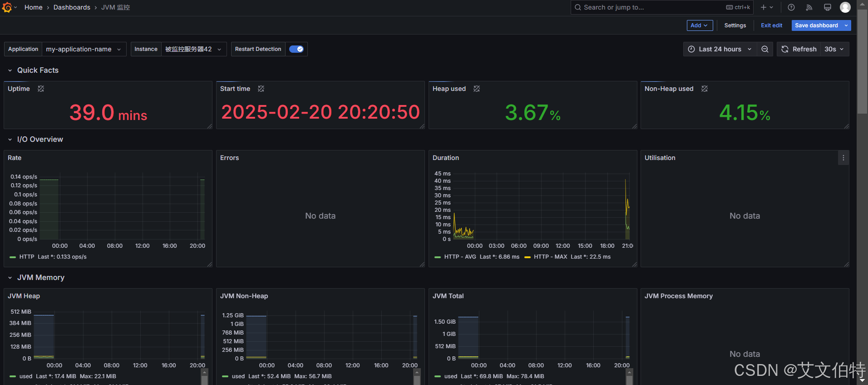Open dashboard Settings

(735, 25)
